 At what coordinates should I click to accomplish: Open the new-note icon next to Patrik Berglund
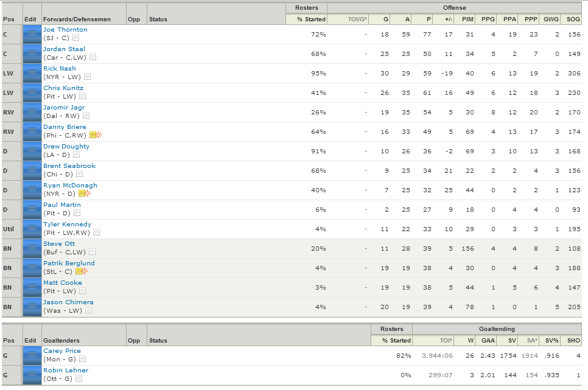click(82, 271)
